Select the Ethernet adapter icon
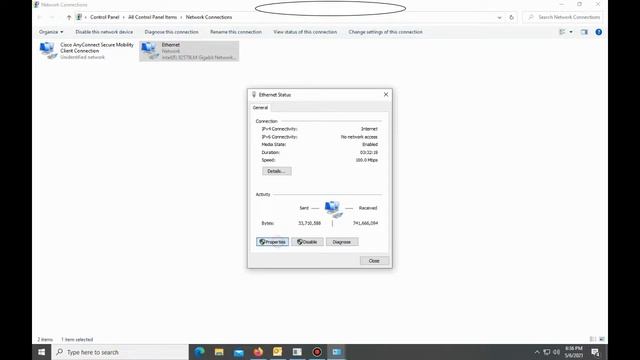 click(x=149, y=51)
